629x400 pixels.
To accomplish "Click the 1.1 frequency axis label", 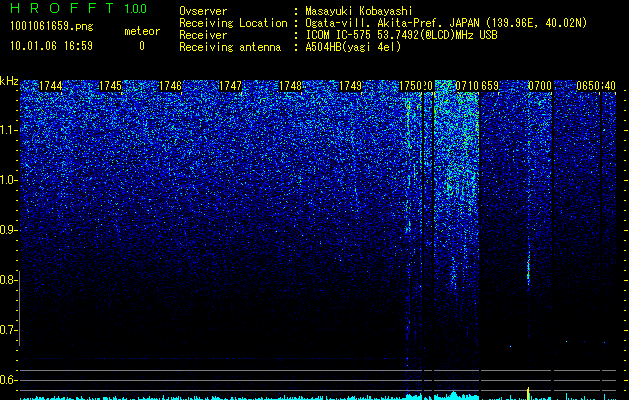I will 8,130.
